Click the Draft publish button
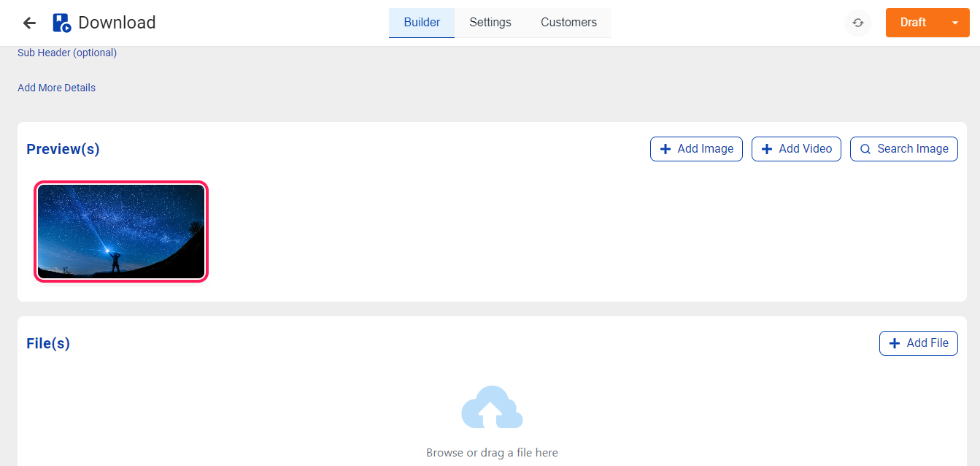980x466 pixels. 913,23
